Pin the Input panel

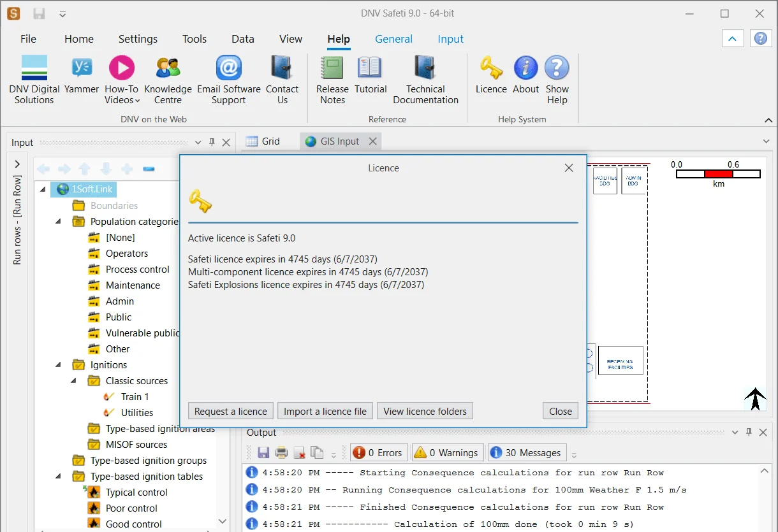pyautogui.click(x=212, y=142)
